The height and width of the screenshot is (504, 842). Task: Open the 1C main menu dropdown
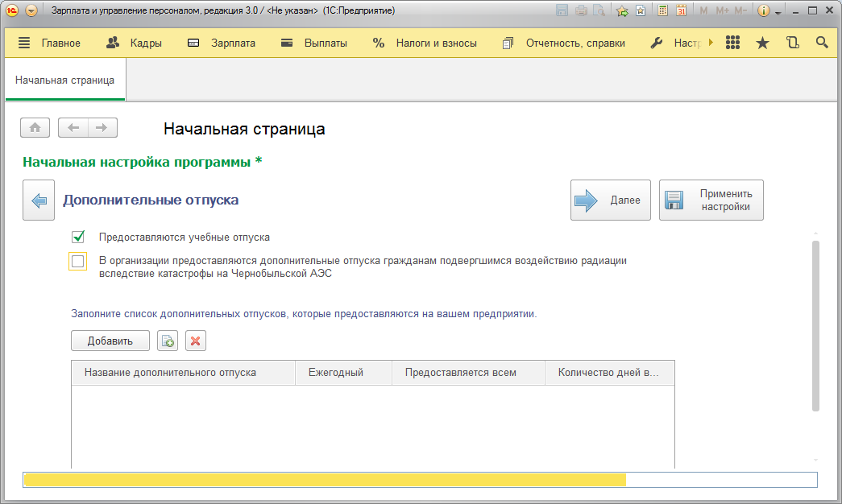31,10
